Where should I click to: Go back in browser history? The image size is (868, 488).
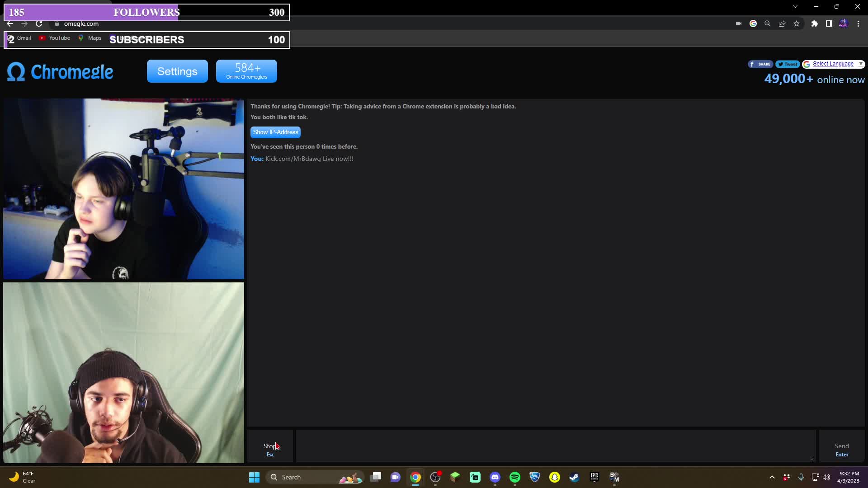[10, 23]
